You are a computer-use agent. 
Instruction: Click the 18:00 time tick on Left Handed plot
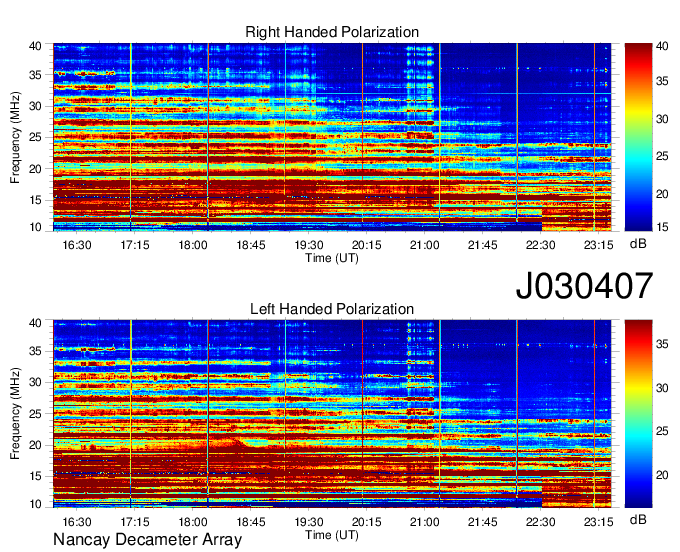point(193,522)
